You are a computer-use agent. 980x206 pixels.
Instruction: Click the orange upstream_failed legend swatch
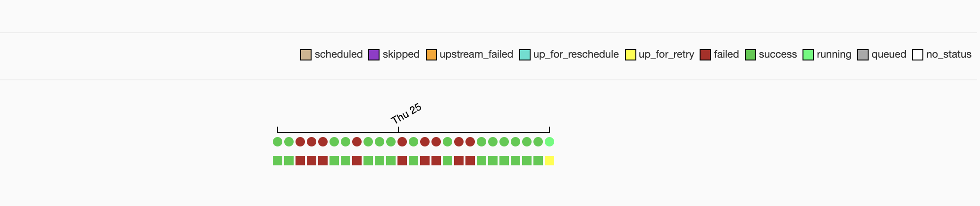(431, 55)
